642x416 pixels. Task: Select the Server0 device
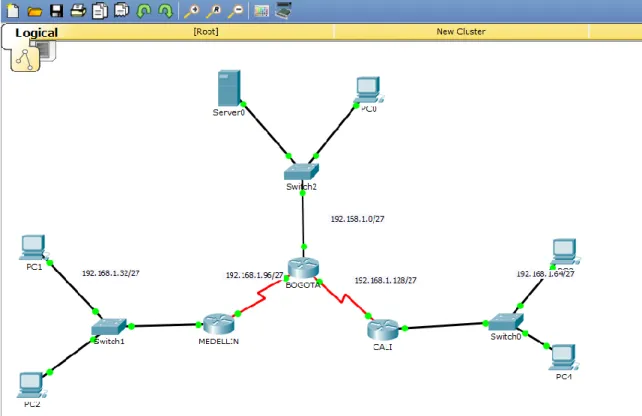pyautogui.click(x=229, y=88)
